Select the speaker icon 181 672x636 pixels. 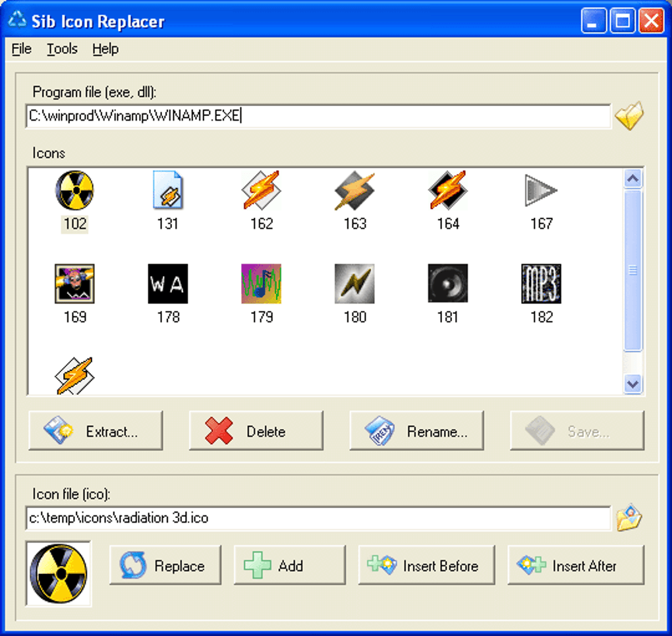448,283
